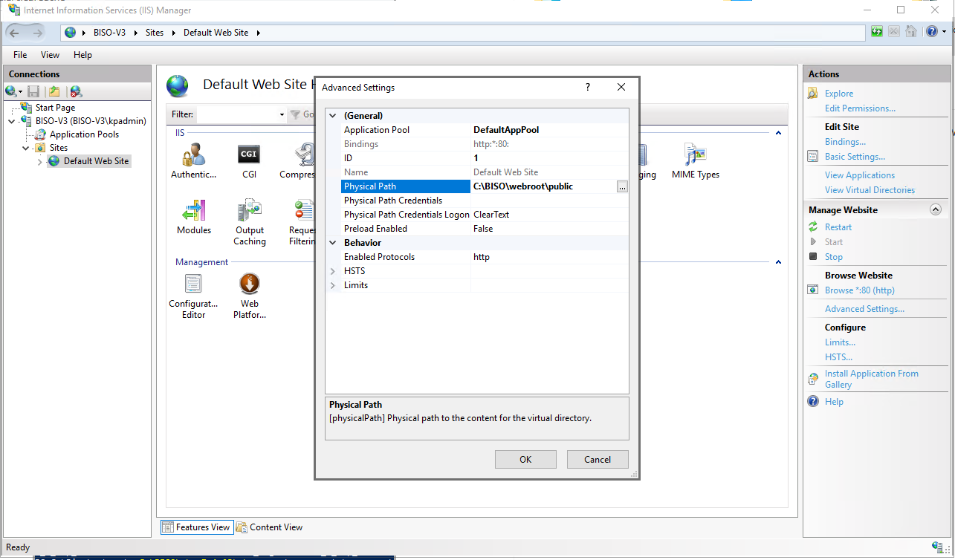955x560 pixels.
Task: Click Install Application From Gallery link
Action: coord(872,379)
